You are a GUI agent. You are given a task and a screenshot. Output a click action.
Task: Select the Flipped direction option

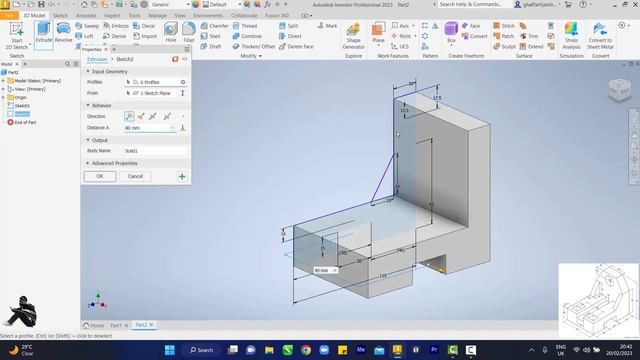[141, 116]
